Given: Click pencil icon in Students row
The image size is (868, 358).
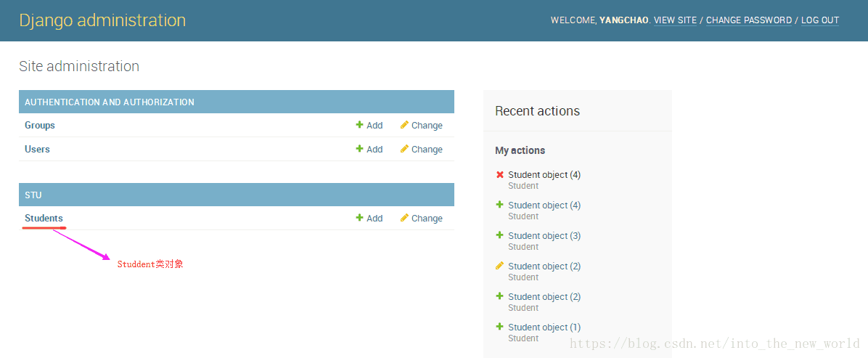Looking at the screenshot, I should click(x=404, y=218).
